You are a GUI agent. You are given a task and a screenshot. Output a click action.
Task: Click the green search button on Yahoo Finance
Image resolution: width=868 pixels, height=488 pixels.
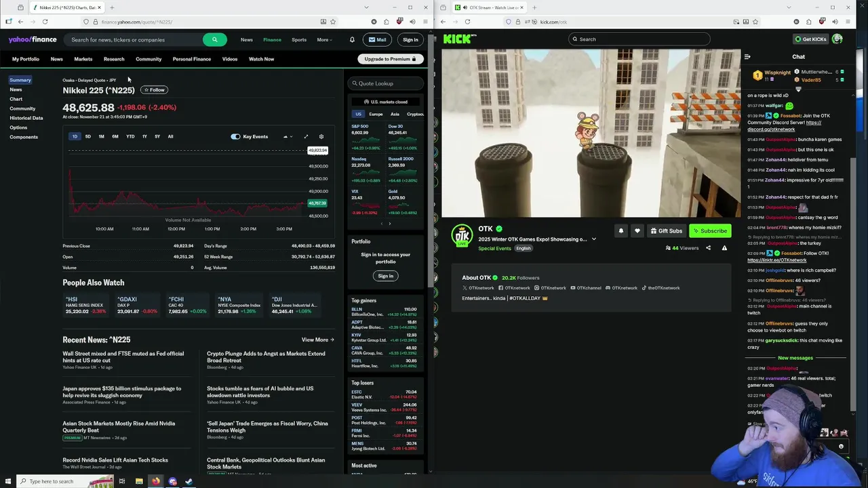pos(214,39)
